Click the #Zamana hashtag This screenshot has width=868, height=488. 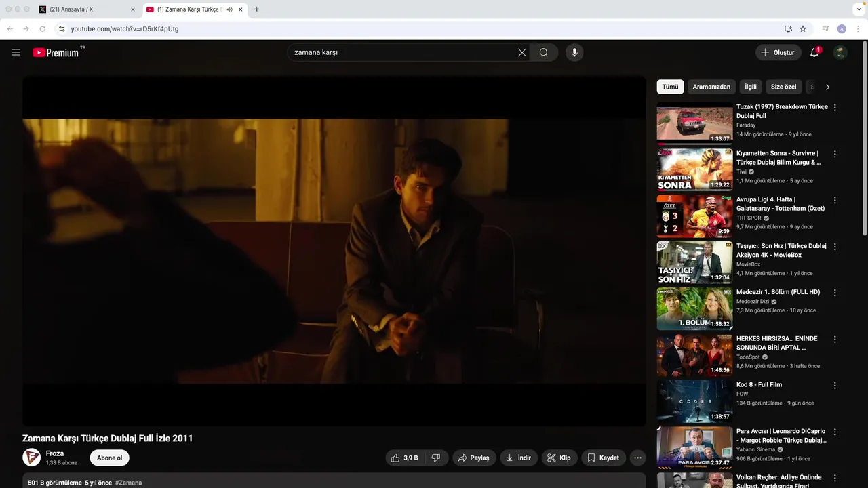pyautogui.click(x=128, y=483)
